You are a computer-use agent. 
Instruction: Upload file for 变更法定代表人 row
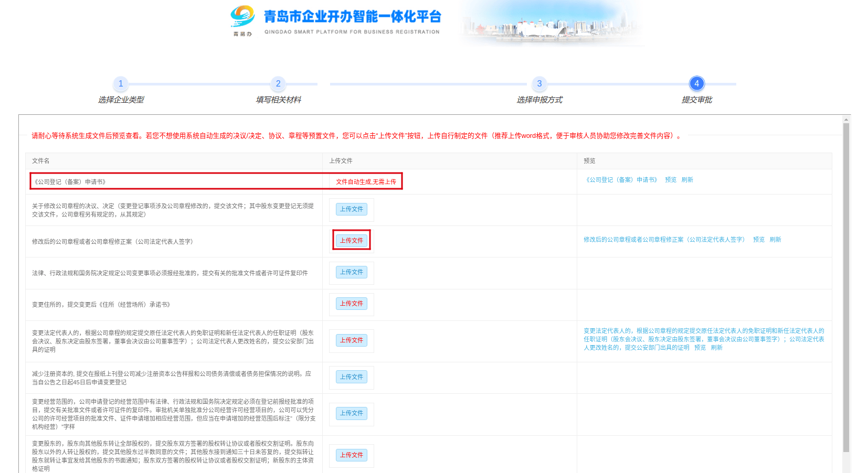pos(351,340)
